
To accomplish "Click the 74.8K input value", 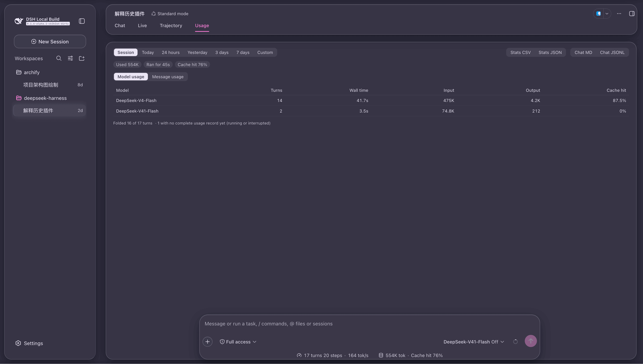I will click(x=448, y=111).
